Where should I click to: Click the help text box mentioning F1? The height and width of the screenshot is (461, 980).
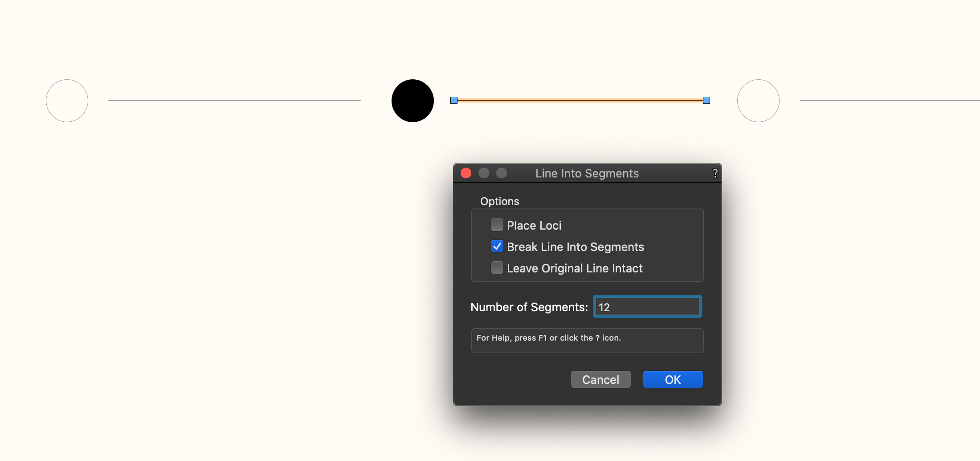[x=587, y=341]
